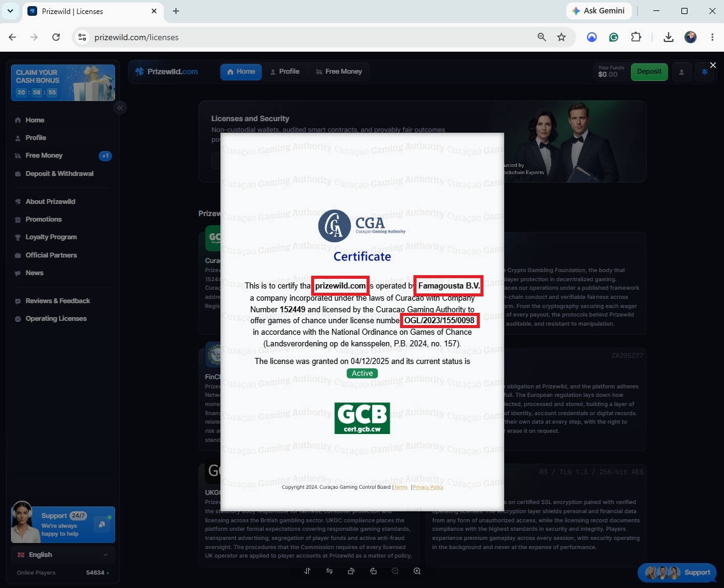This screenshot has width=724, height=588.
Task: Click the floating Support button
Action: (x=677, y=572)
